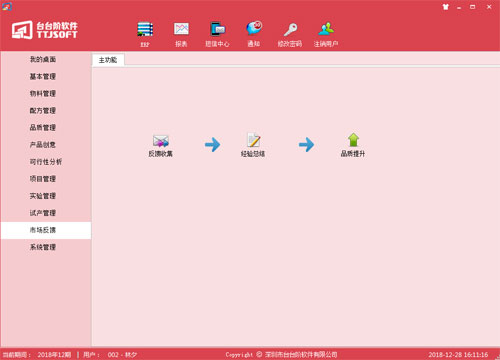This screenshot has width=500, height=360.
Task: Open 品质提升 quality improvement
Action: 353,145
